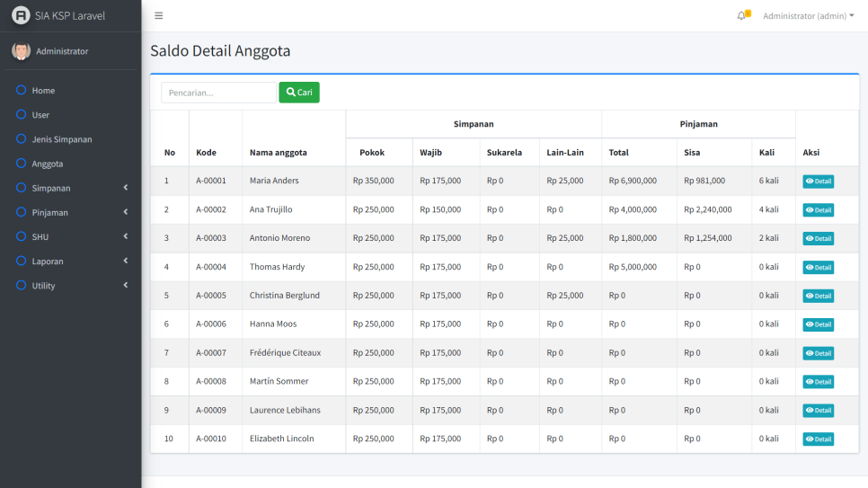
Task: Click the Pinjaman group header in table
Action: tap(698, 124)
